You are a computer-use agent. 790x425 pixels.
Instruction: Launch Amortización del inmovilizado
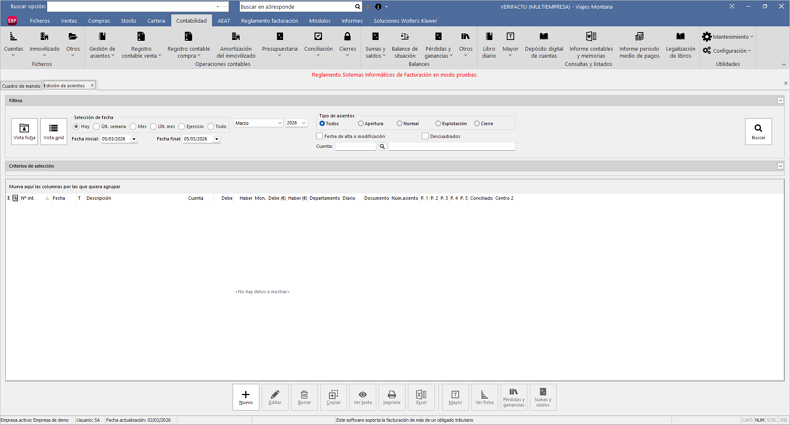point(236,44)
